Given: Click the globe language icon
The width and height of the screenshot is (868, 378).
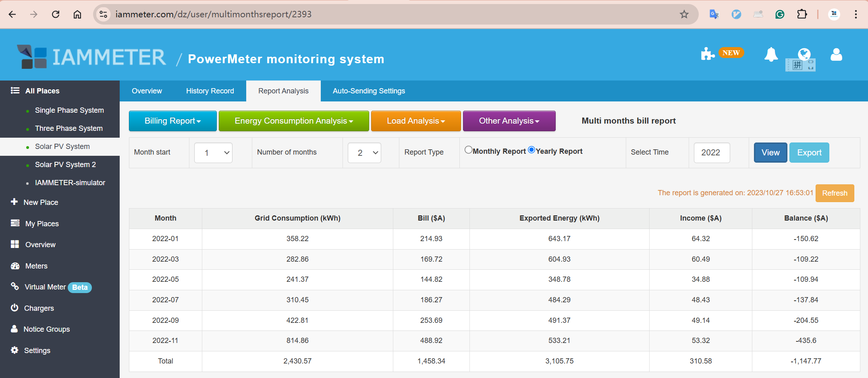Looking at the screenshot, I should (x=804, y=54).
